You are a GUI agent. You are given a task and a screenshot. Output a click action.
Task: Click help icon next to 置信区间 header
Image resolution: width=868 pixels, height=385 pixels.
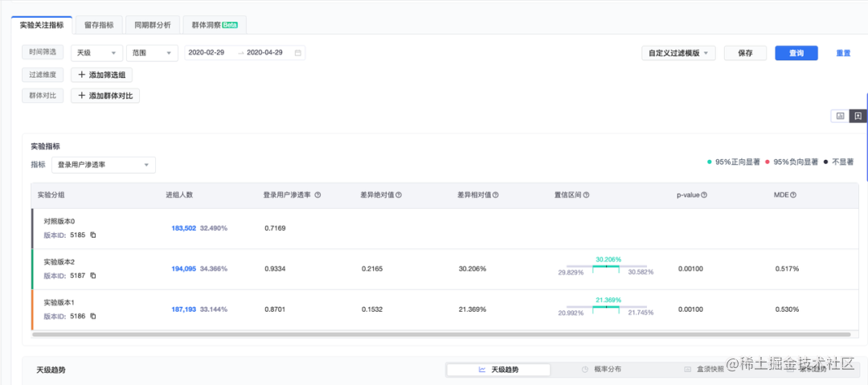click(587, 195)
